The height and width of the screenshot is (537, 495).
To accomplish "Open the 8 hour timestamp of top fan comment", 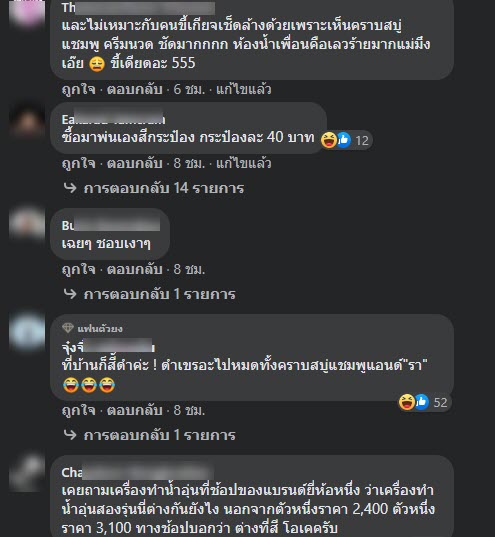I will (189, 410).
